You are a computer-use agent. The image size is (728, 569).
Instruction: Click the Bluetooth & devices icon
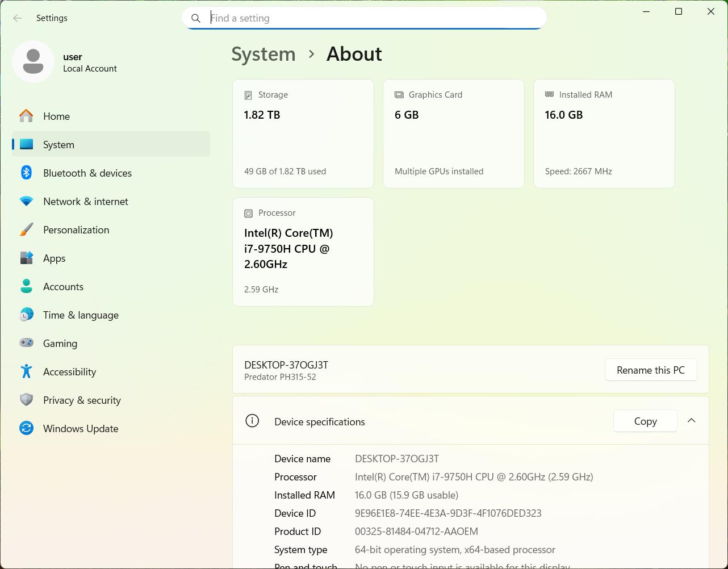pyautogui.click(x=26, y=173)
